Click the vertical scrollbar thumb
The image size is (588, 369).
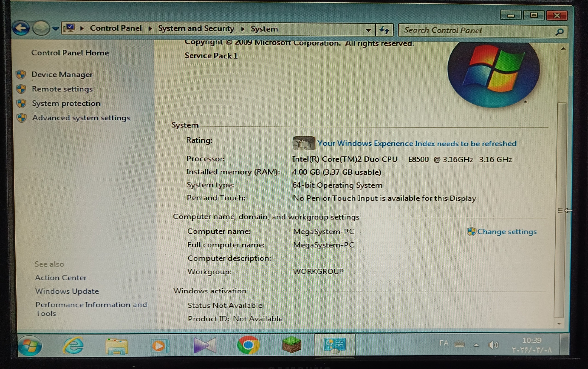[x=560, y=210]
